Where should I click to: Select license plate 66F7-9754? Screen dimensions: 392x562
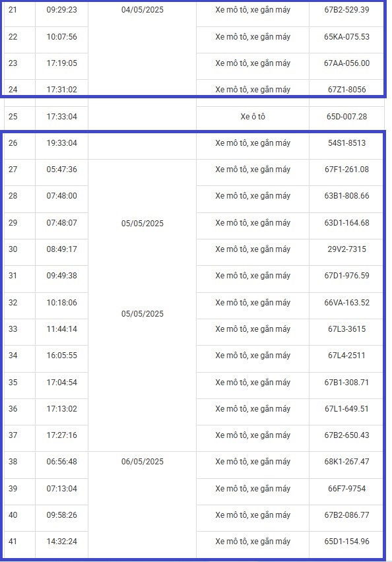(346, 489)
